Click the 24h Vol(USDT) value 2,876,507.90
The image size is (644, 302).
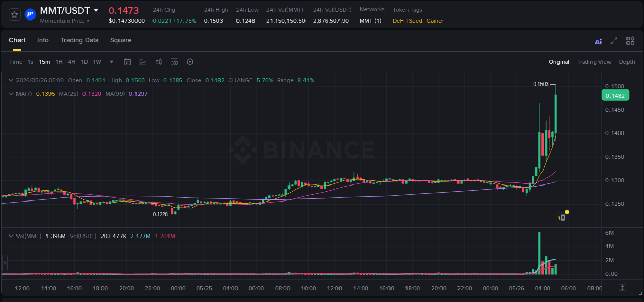[x=331, y=21]
